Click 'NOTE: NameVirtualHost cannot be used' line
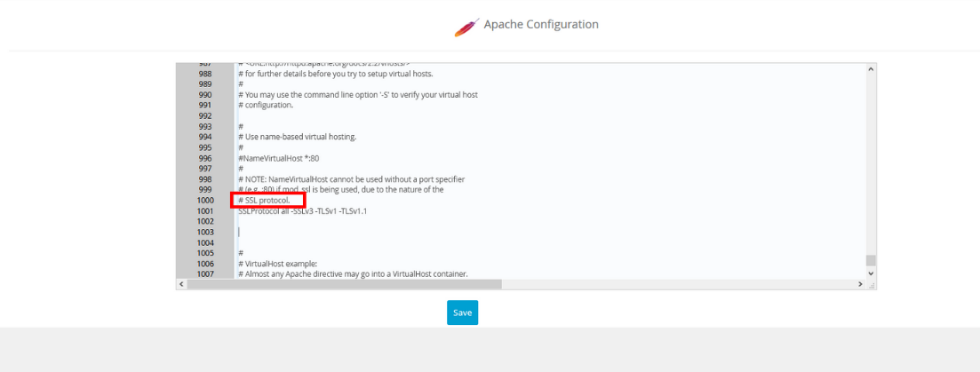Screen dimensions: 980x372 351,179
